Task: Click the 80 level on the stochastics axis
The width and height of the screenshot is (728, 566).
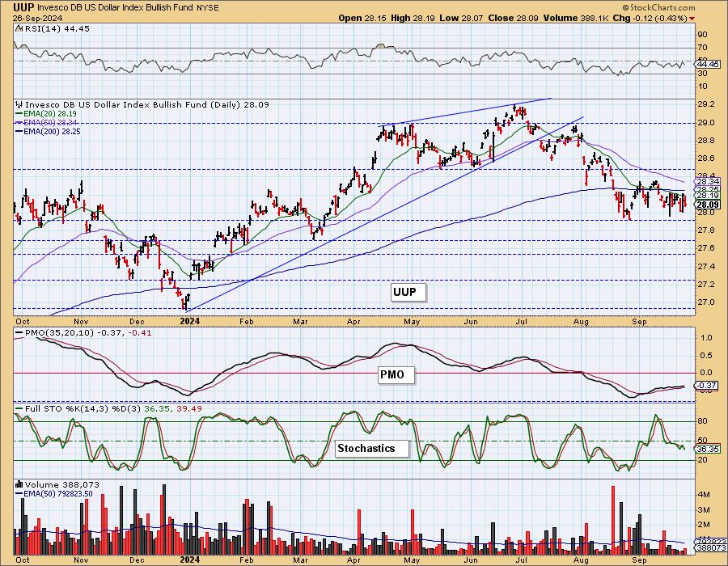Action: click(x=702, y=421)
